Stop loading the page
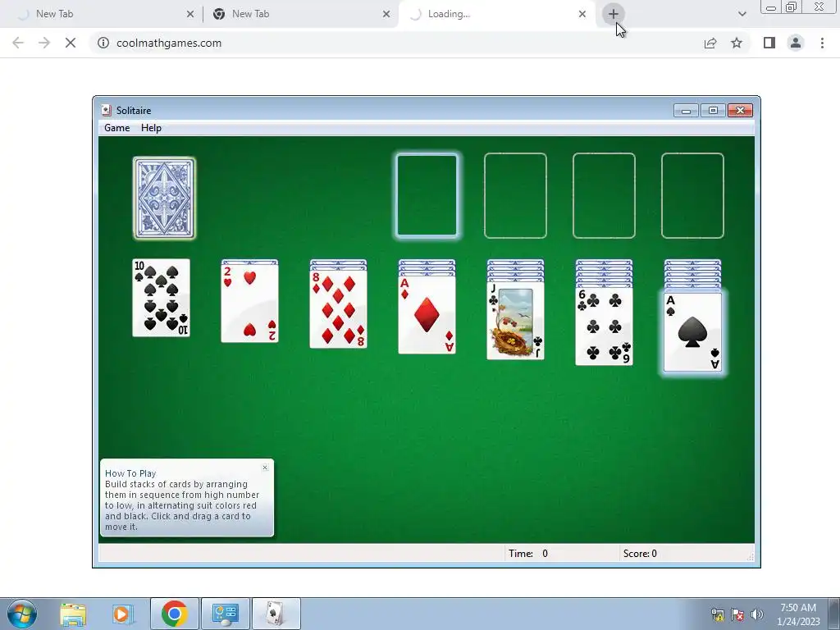The image size is (840, 630). click(71, 43)
